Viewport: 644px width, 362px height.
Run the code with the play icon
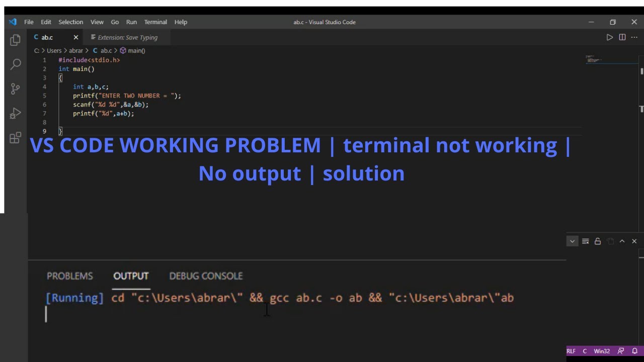[610, 37]
